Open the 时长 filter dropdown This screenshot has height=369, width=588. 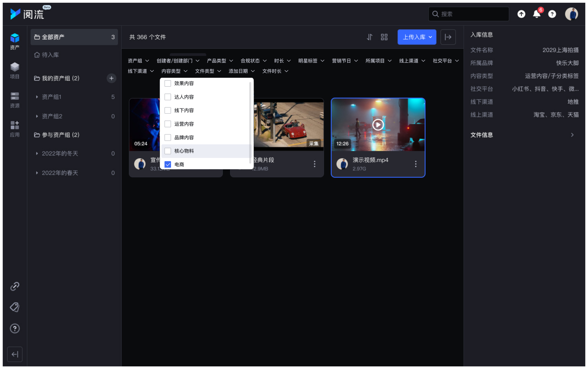pos(282,61)
